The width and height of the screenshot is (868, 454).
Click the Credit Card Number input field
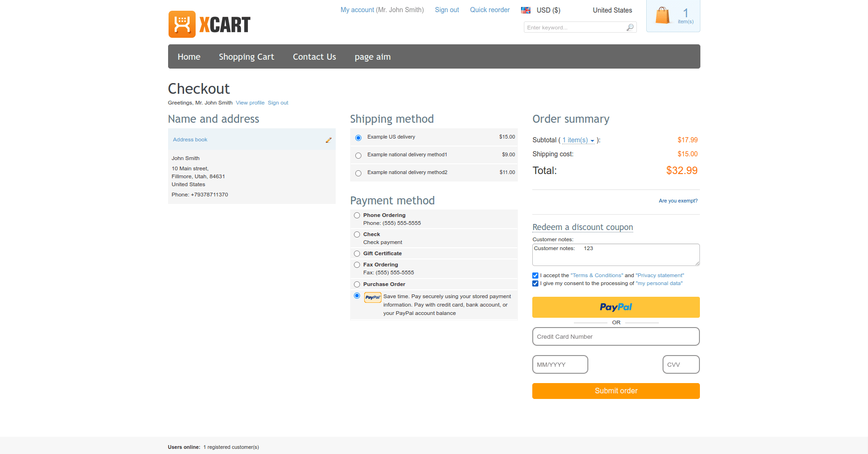pos(615,336)
